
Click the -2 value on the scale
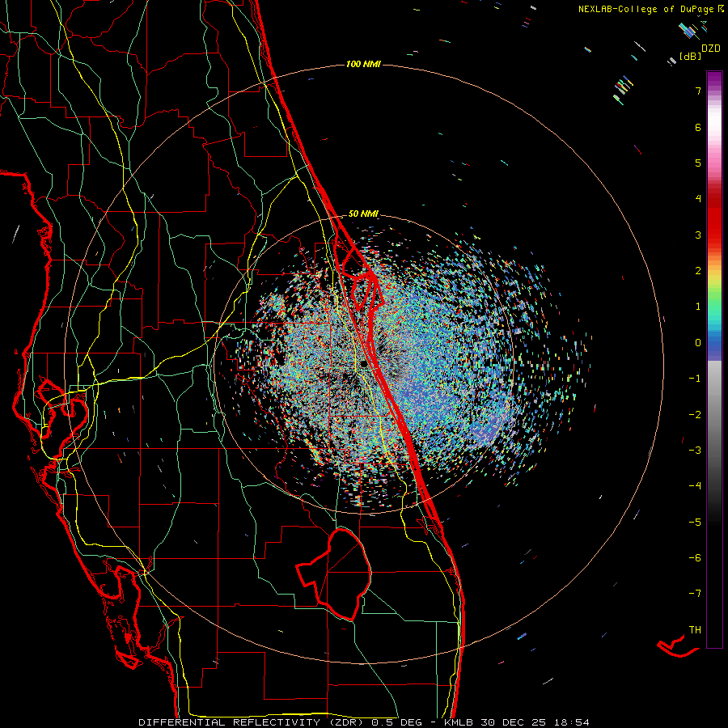695,415
